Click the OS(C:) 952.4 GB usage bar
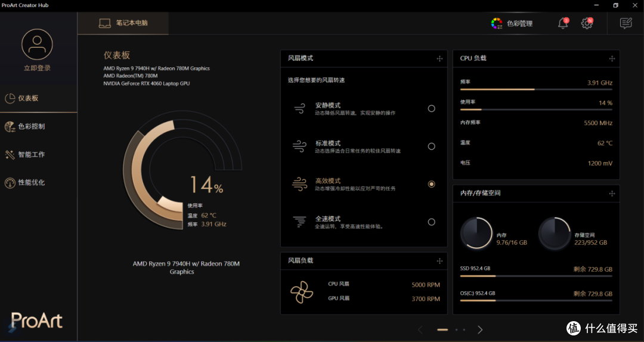This screenshot has height=342, width=644. coord(536,300)
